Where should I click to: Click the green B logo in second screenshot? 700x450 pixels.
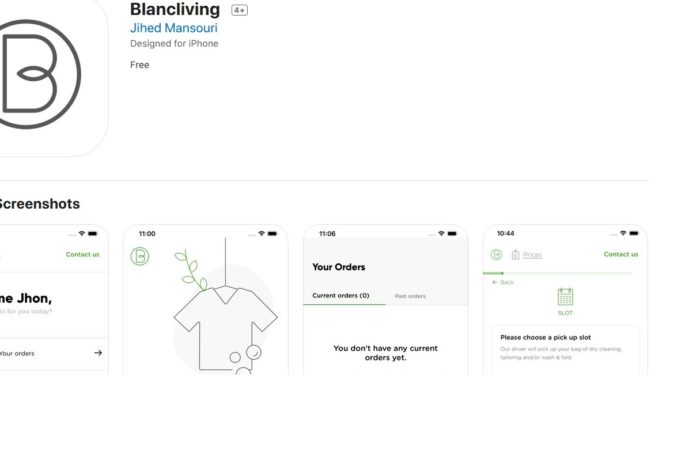pos(140,256)
